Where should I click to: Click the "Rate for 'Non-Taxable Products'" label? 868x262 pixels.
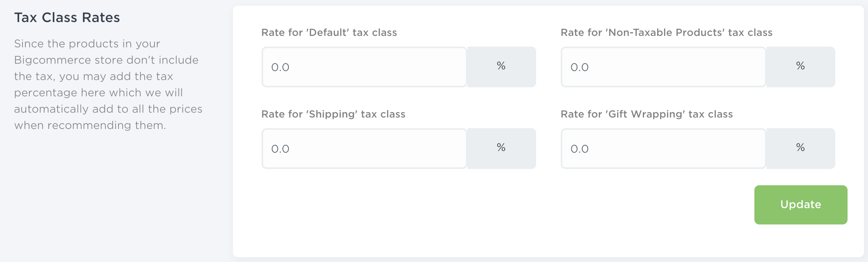coord(666,33)
